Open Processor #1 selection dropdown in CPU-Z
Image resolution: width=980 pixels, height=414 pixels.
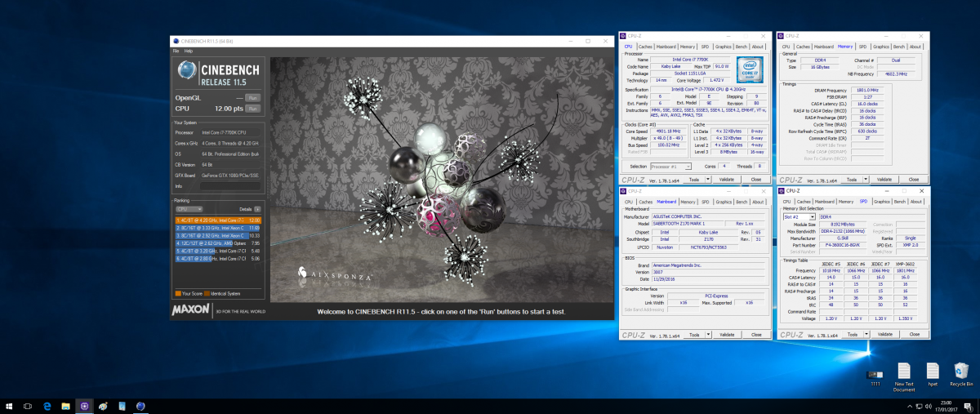click(x=670, y=166)
